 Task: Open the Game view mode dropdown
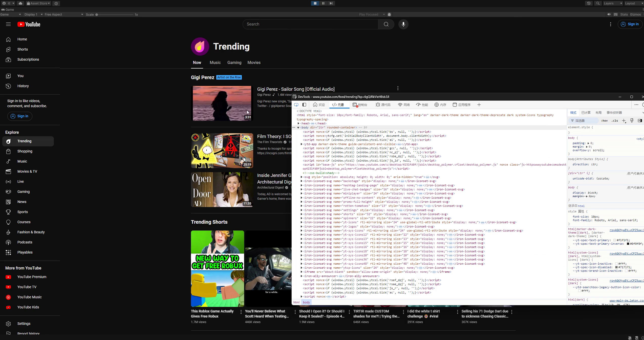[11, 14]
